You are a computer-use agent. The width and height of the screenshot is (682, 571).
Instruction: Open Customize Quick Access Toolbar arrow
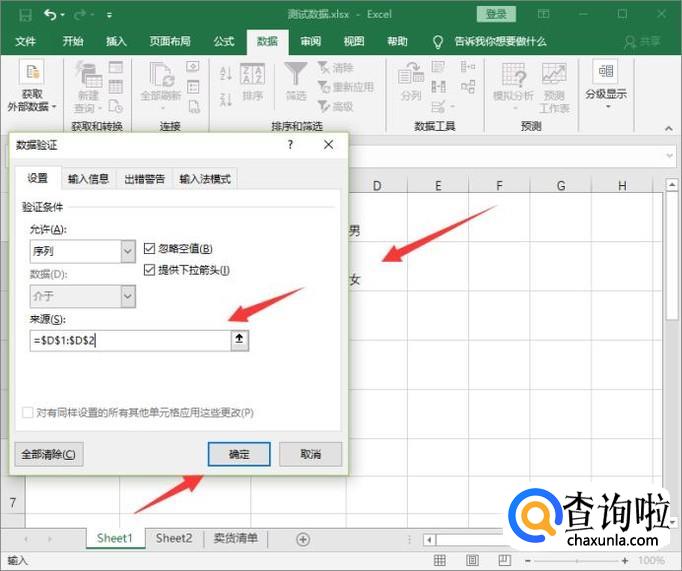click(109, 15)
